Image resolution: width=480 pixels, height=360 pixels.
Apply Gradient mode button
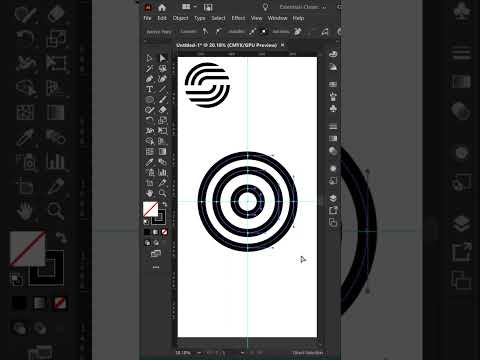tap(156, 232)
